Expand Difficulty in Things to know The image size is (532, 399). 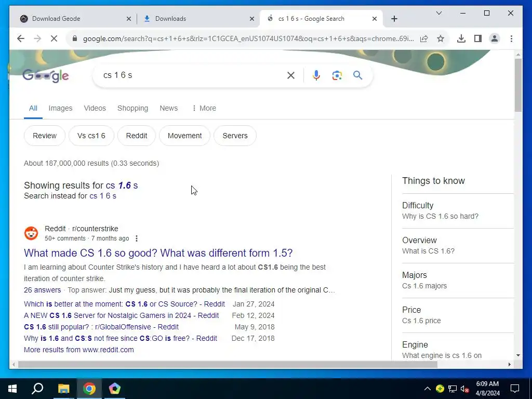[x=458, y=211]
